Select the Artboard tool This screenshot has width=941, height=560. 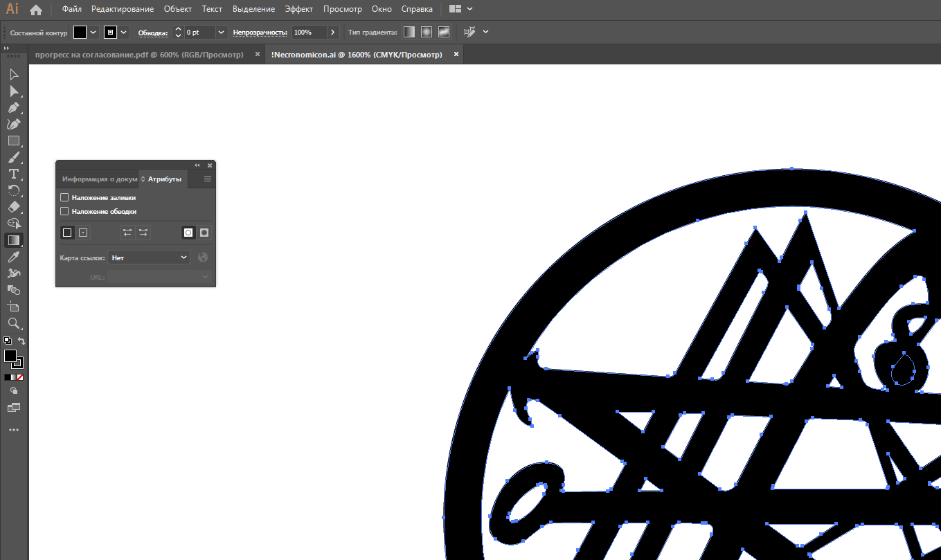(x=14, y=307)
